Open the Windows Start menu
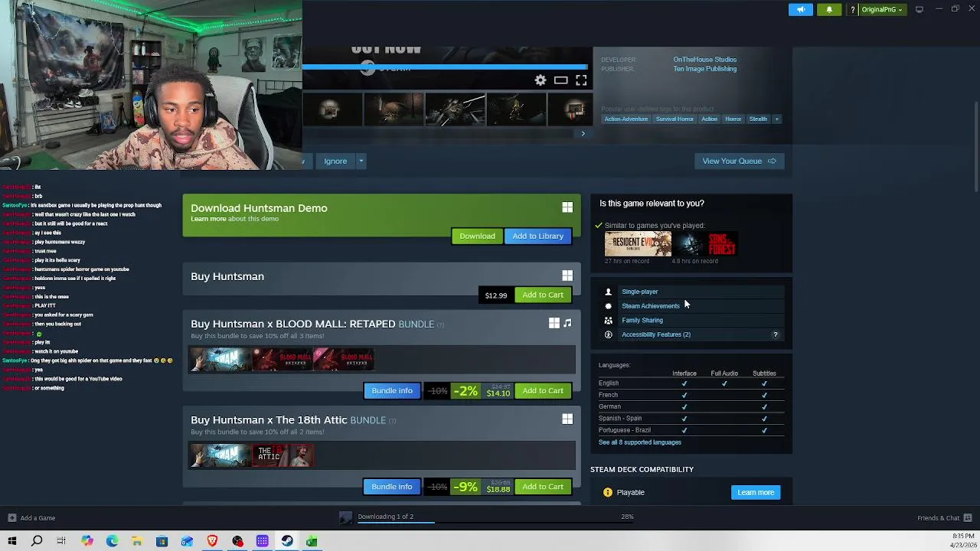 [x=11, y=542]
